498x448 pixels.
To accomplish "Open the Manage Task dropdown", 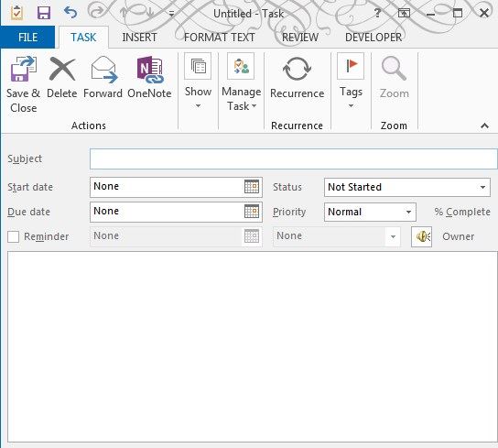I will coord(242,82).
